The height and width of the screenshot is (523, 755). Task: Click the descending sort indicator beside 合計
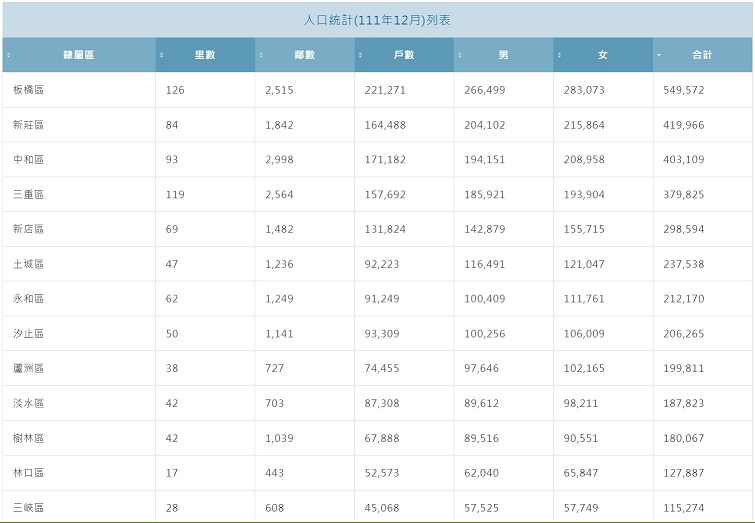tap(658, 55)
